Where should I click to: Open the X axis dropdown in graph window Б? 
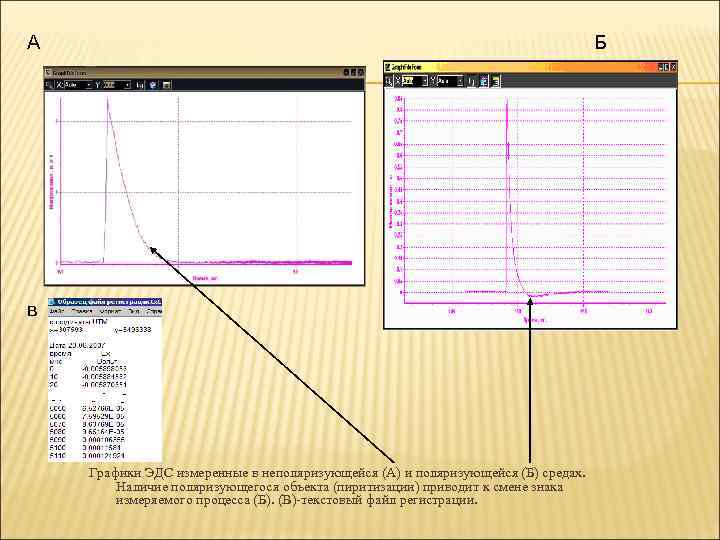tap(424, 81)
